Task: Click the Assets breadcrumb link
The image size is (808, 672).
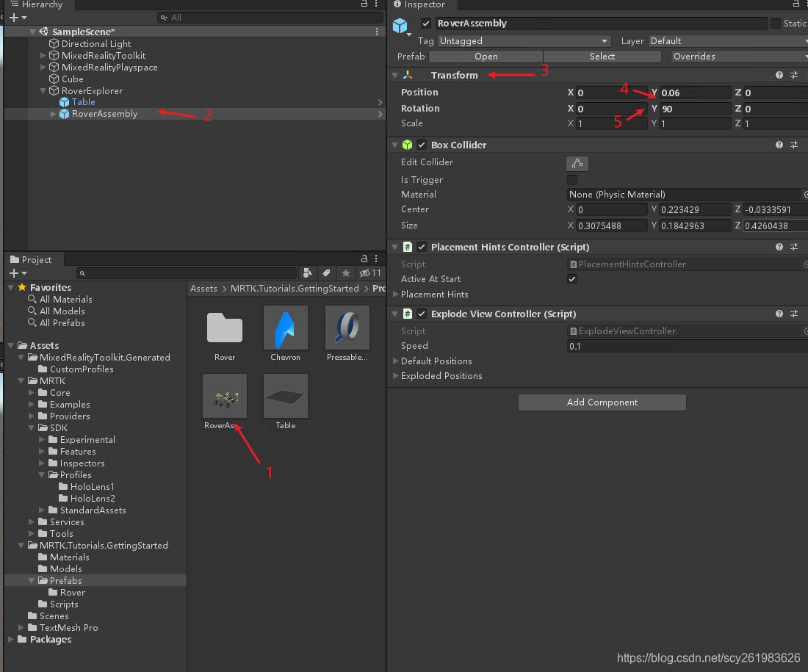Action: [x=203, y=289]
